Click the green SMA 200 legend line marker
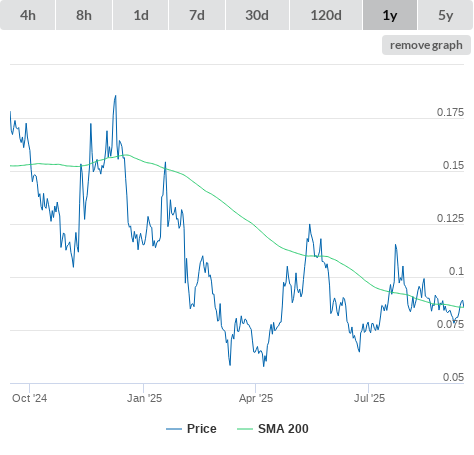 [x=245, y=429]
